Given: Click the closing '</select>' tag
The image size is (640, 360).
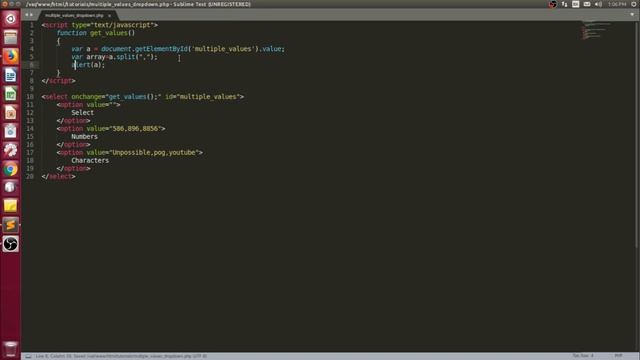Looking at the screenshot, I should click(58, 176).
